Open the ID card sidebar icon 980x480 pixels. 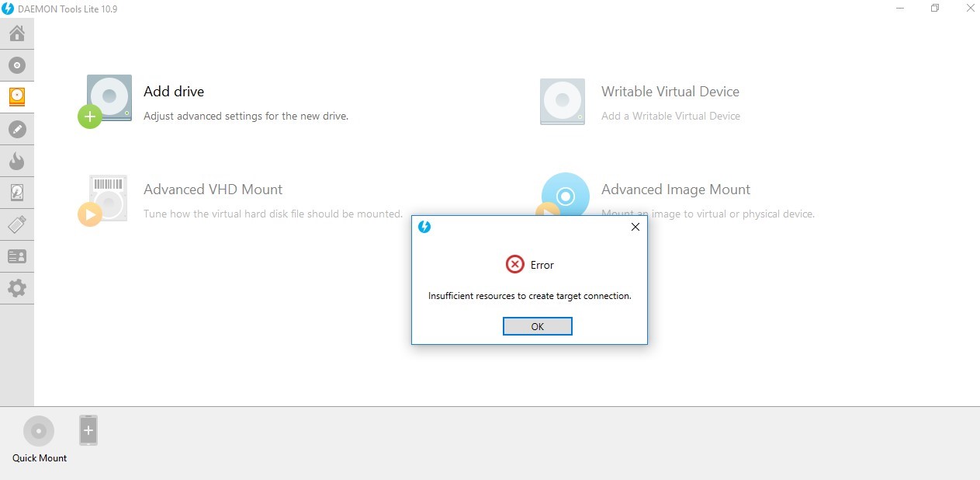click(16, 256)
